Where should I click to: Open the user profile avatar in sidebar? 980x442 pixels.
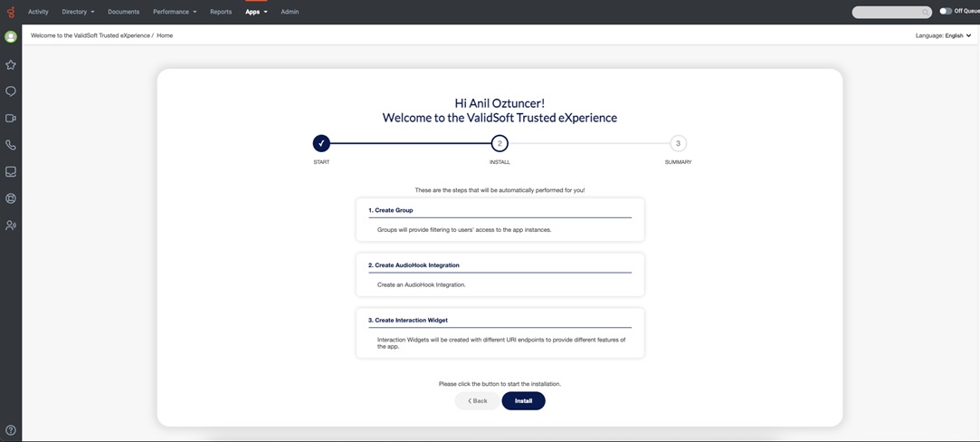point(11,37)
